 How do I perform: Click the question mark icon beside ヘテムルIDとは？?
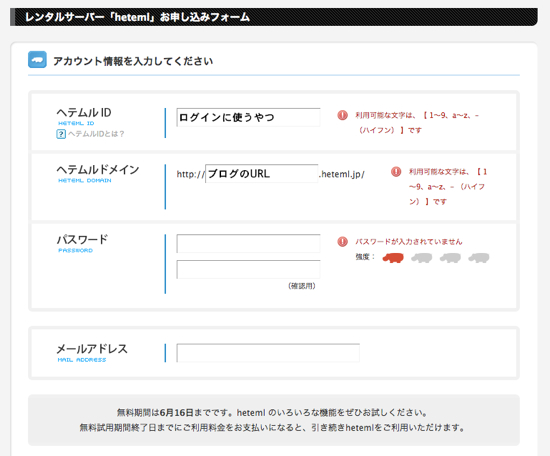[61, 134]
